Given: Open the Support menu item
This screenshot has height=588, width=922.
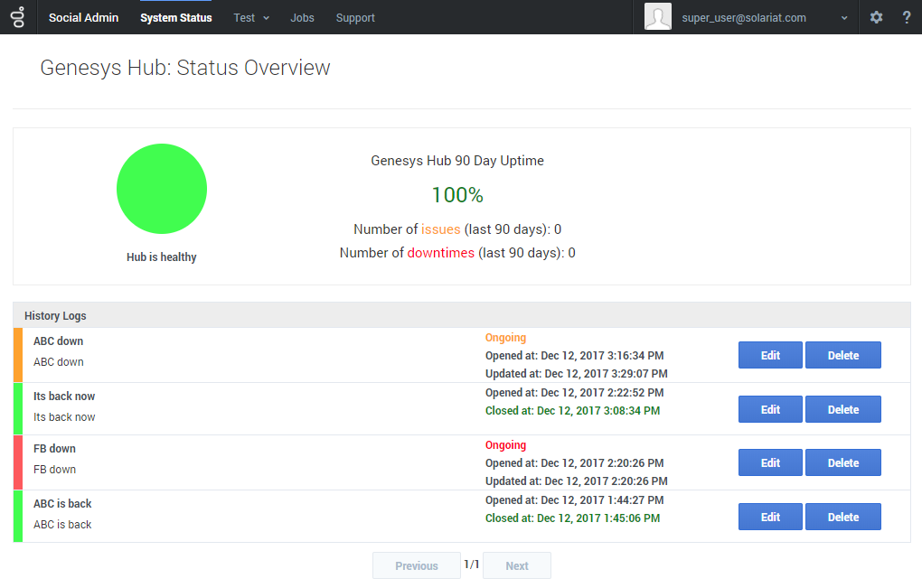Looking at the screenshot, I should coord(355,18).
